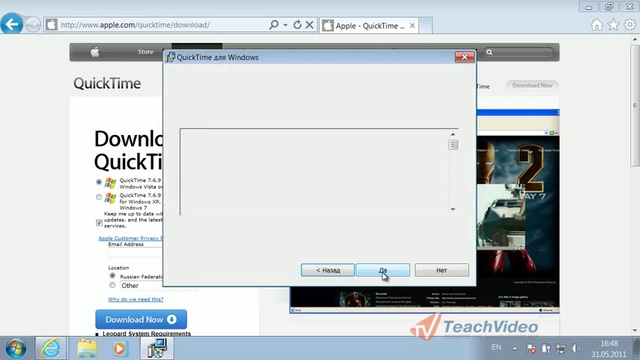Click the browser Forward arrow button
The height and width of the screenshot is (360, 640).
[x=33, y=25]
